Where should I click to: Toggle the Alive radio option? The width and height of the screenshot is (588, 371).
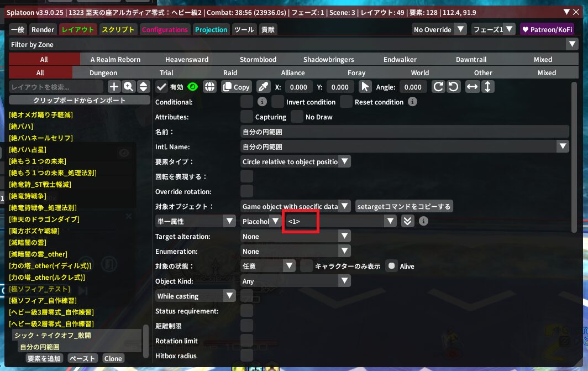pyautogui.click(x=392, y=266)
